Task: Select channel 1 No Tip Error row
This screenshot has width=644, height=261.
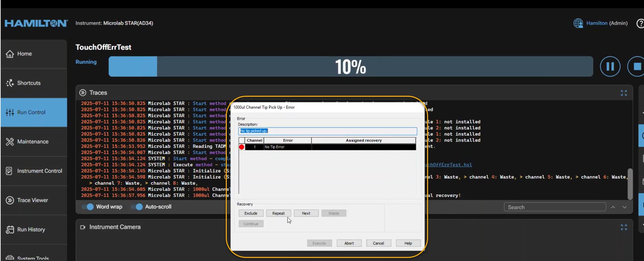Action: [x=327, y=147]
